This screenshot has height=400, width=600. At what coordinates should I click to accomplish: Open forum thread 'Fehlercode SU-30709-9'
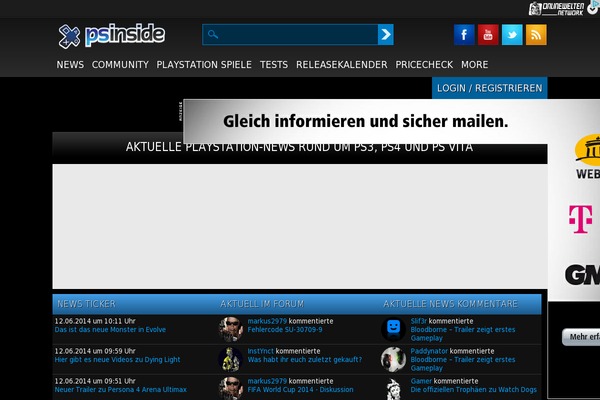tap(285, 330)
